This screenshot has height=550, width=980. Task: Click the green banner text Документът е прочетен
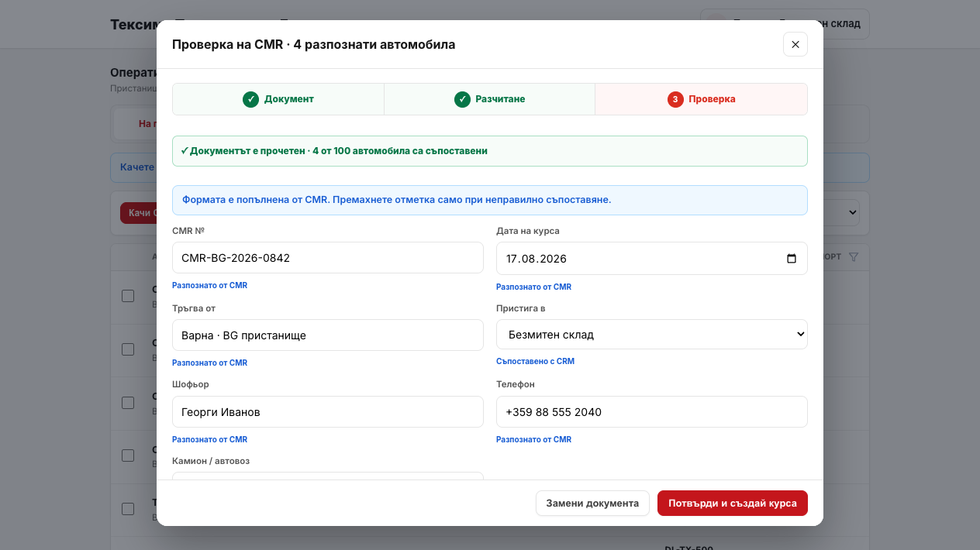tap(334, 151)
